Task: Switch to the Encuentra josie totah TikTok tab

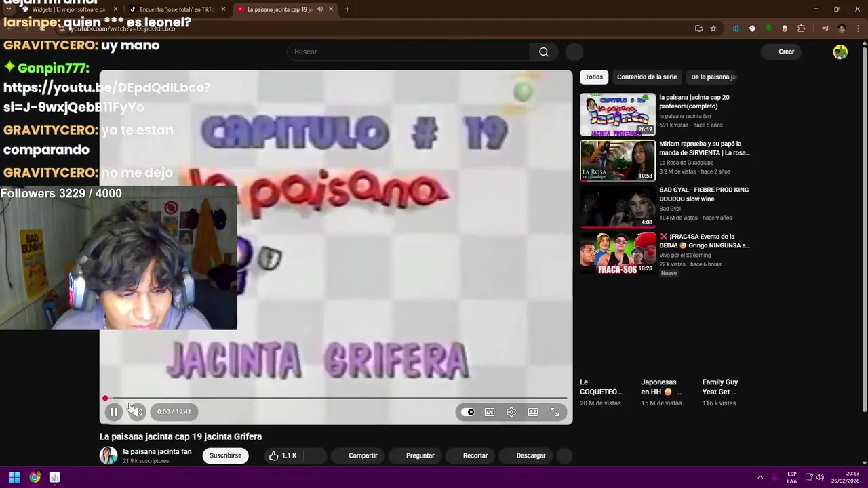Action: [176, 9]
